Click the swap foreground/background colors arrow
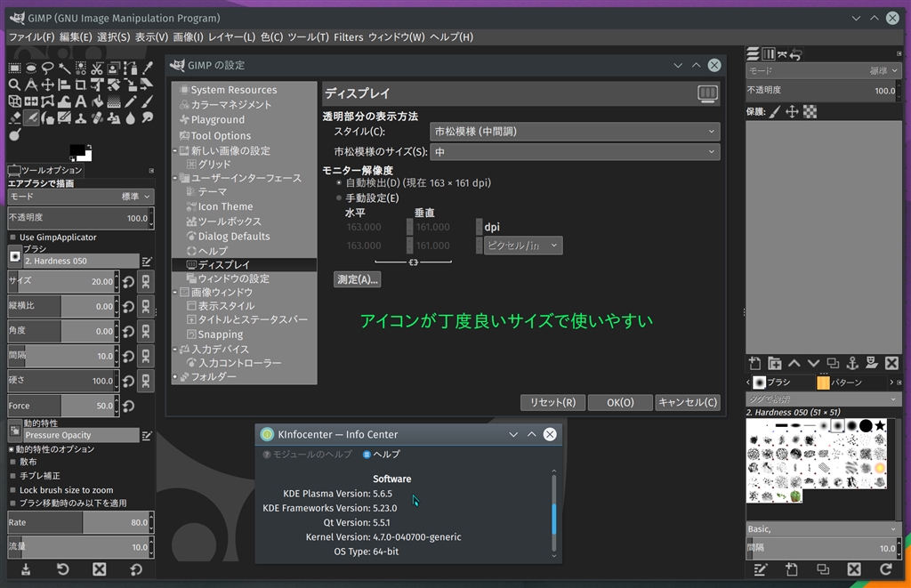The width and height of the screenshot is (911, 588). [89, 147]
